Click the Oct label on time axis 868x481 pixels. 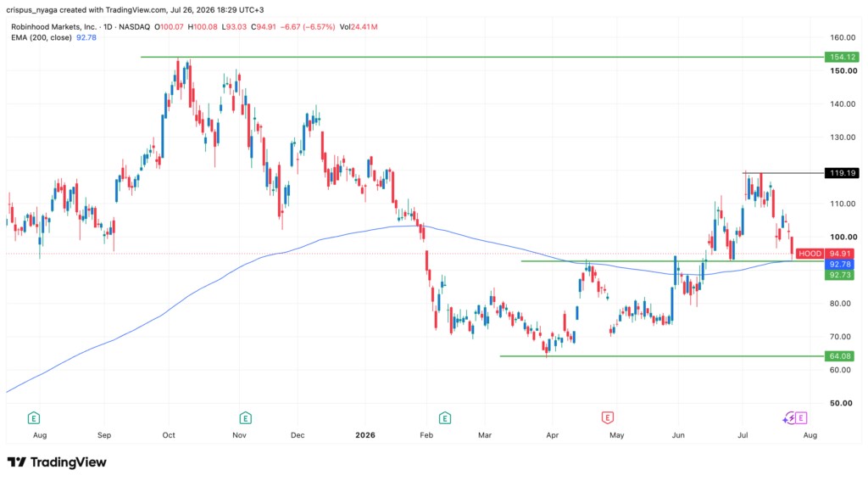[x=169, y=435]
